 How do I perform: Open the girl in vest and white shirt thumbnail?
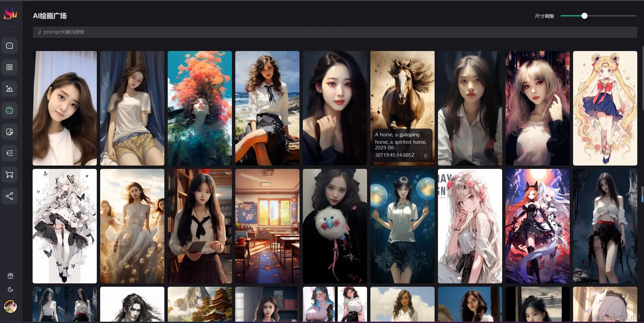[470, 108]
